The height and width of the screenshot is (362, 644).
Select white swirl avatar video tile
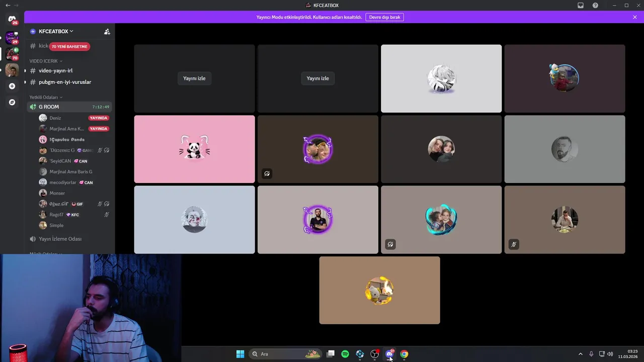tap(441, 78)
